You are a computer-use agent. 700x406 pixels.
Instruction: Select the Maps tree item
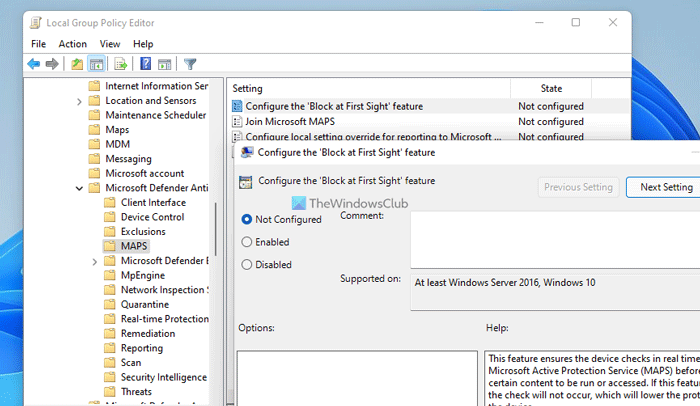click(x=117, y=130)
